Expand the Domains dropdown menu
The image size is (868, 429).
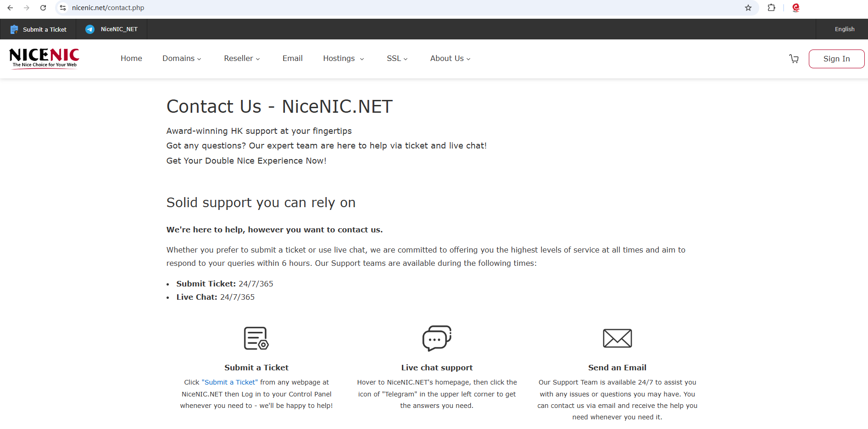coord(182,59)
